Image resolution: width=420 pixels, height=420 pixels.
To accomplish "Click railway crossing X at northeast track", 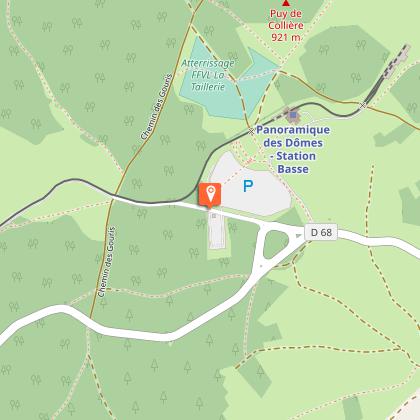I will 363,105.
